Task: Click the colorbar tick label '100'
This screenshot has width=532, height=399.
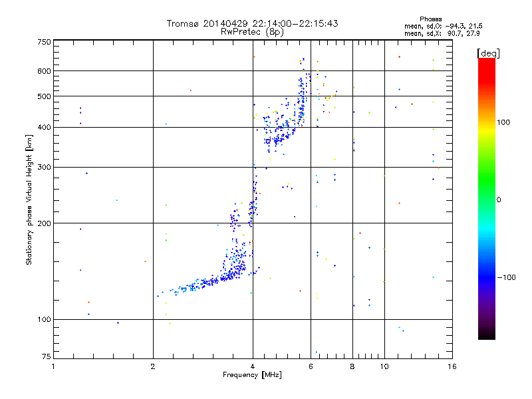Action: point(503,122)
